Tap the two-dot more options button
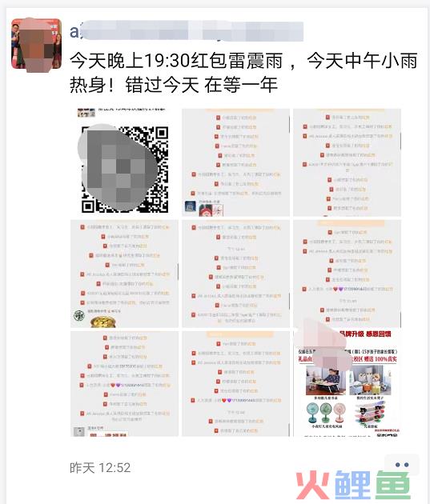Image resolution: width=430 pixels, height=504 pixels. tap(402, 465)
